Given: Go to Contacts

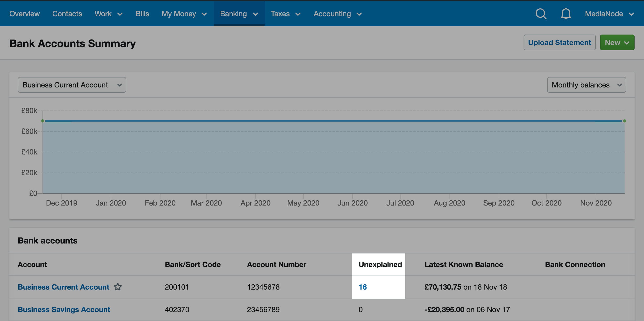Looking at the screenshot, I should 67,14.
